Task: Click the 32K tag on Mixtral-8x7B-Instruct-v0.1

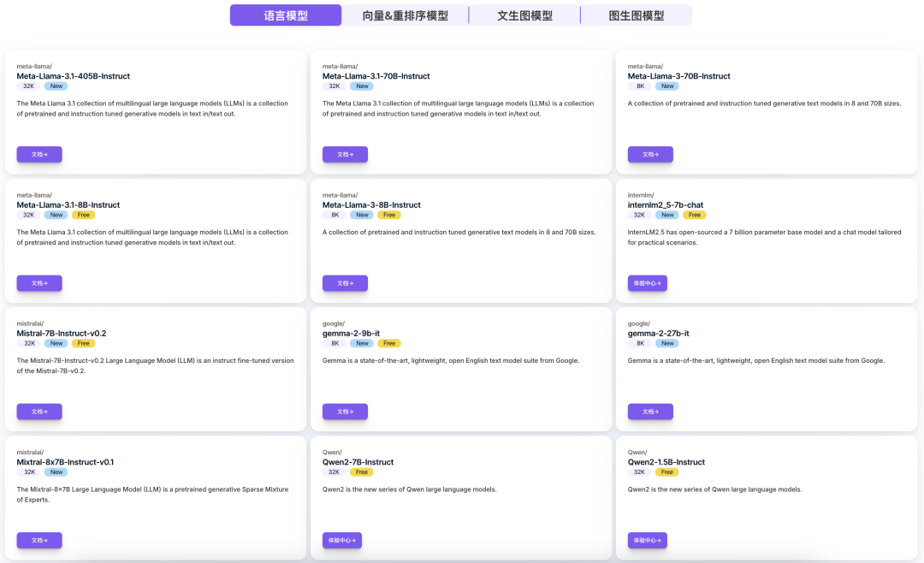Action: coord(29,472)
